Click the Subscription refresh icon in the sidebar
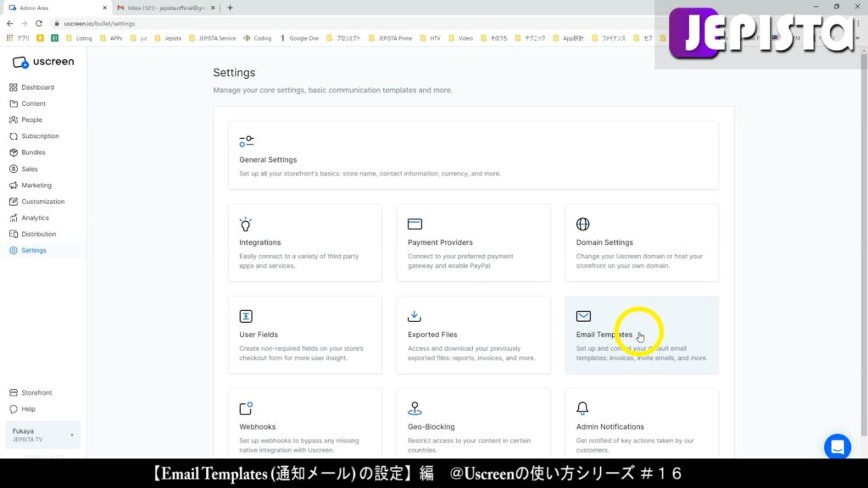The height and width of the screenshot is (488, 868). point(14,136)
